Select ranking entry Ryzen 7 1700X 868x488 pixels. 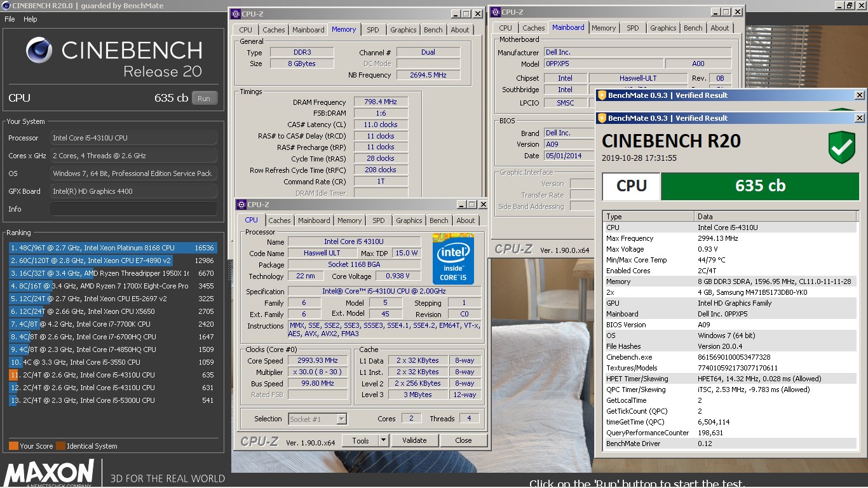[x=112, y=286]
